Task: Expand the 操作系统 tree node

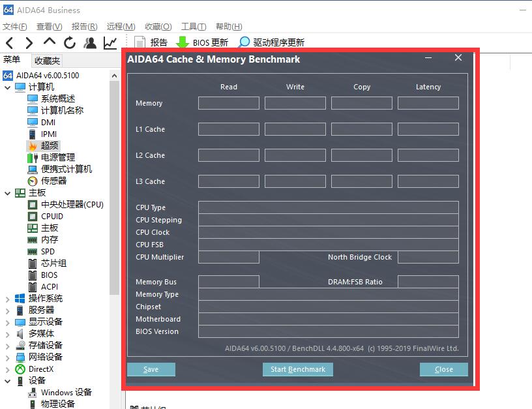Action: (7, 299)
